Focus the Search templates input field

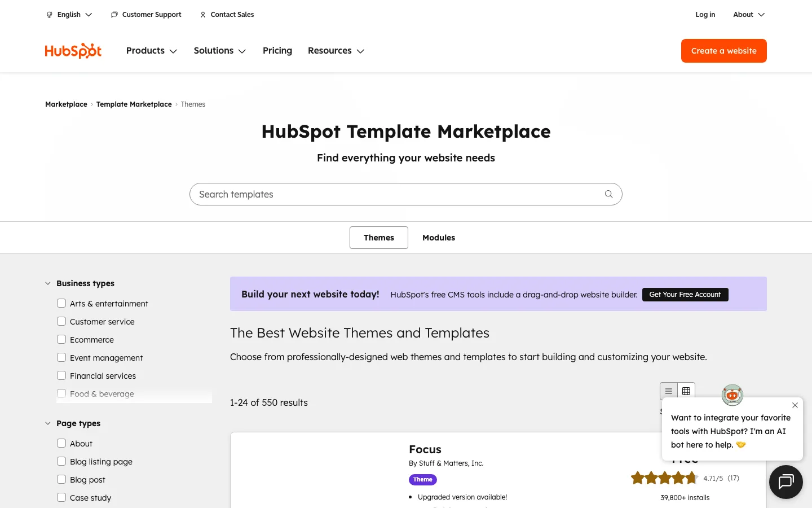406,194
